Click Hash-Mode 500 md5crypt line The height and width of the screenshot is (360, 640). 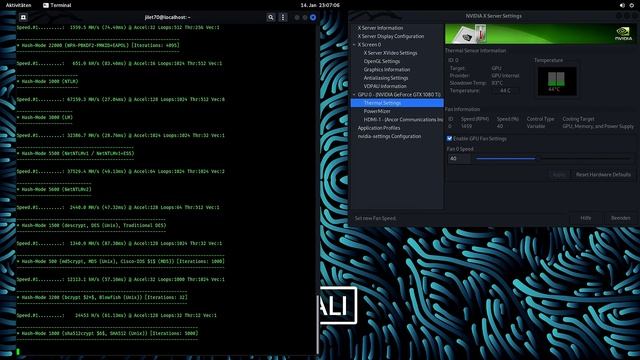click(120, 261)
